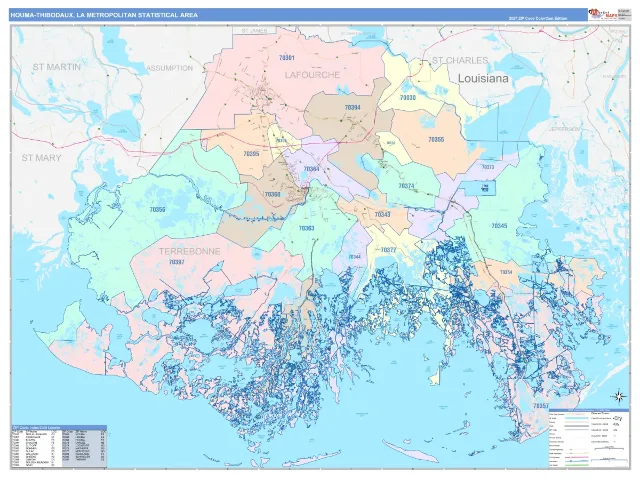This screenshot has height=480, width=640.
Task: Select the 70354 ZIP code label
Action: point(506,272)
